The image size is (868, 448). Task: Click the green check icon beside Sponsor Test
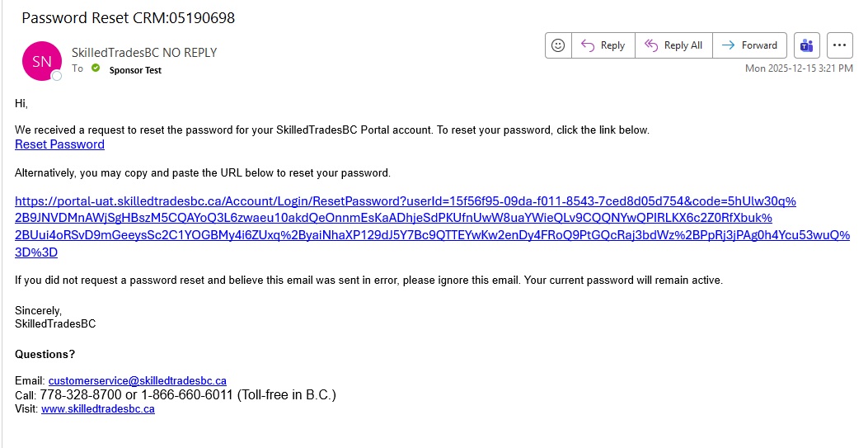[x=96, y=69]
